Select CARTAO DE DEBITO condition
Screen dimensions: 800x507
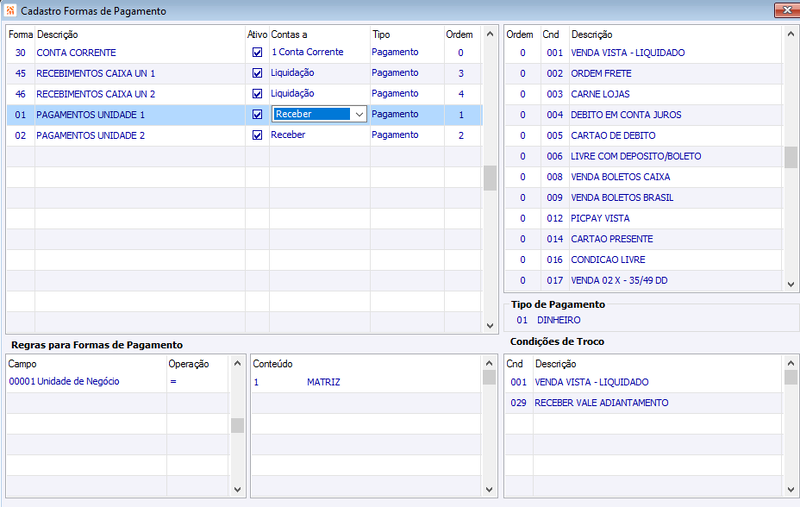pos(613,136)
